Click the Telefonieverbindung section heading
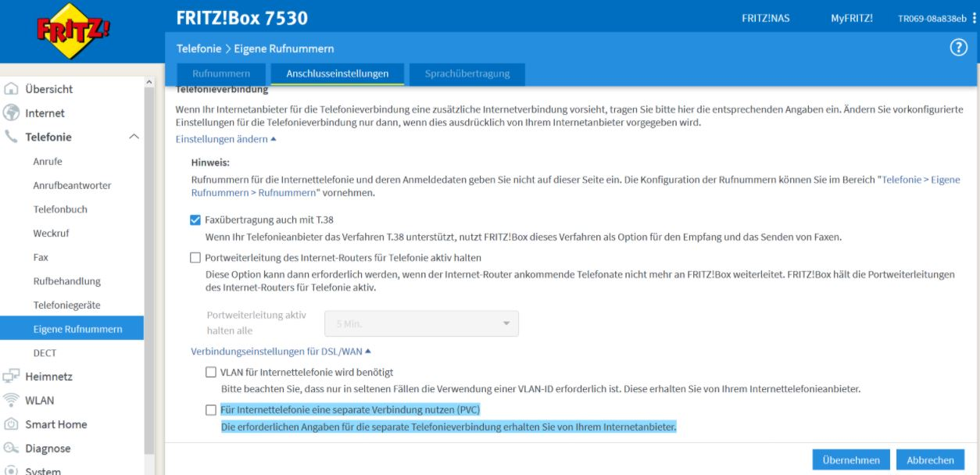Image resolution: width=980 pixels, height=475 pixels. pyautogui.click(x=222, y=91)
